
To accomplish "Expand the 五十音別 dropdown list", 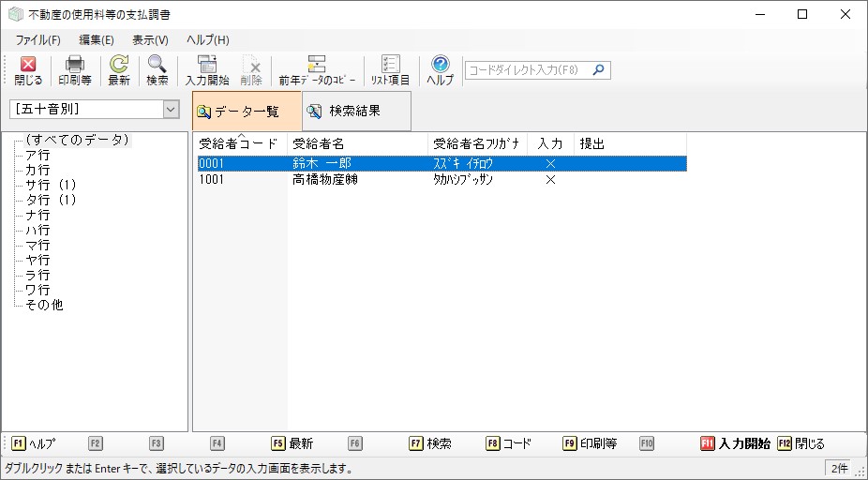I will [x=171, y=109].
